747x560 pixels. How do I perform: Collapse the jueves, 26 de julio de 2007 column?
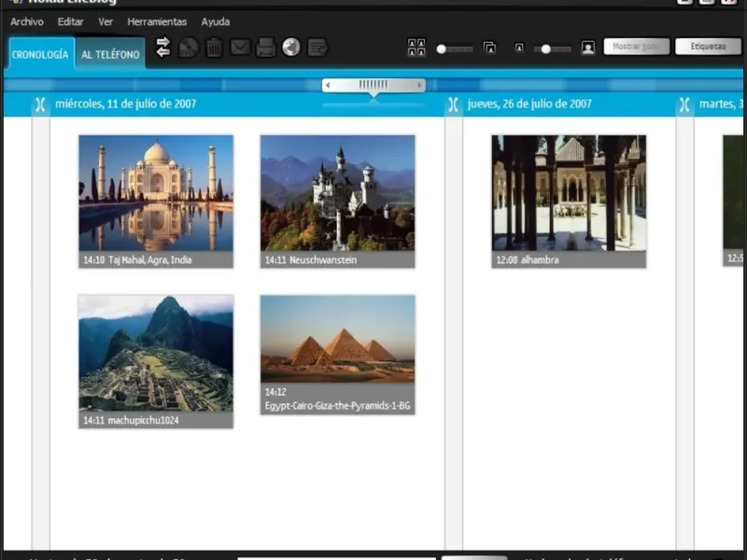[453, 105]
